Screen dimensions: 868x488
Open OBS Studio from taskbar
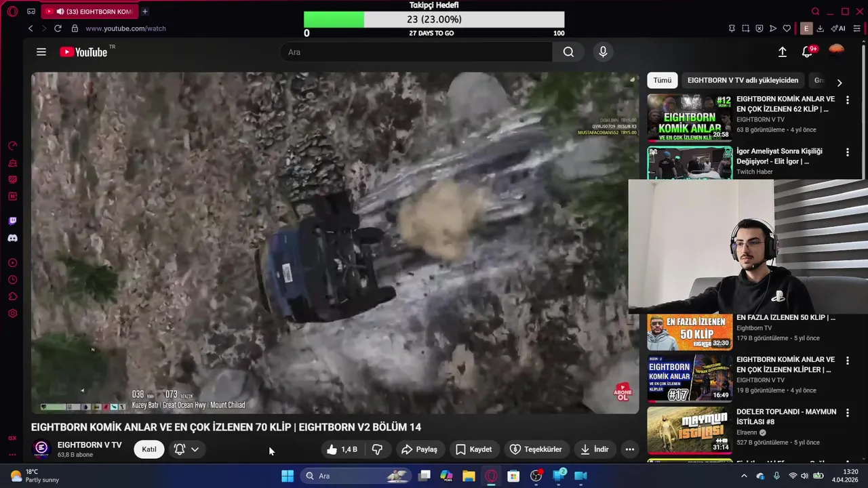point(536,476)
